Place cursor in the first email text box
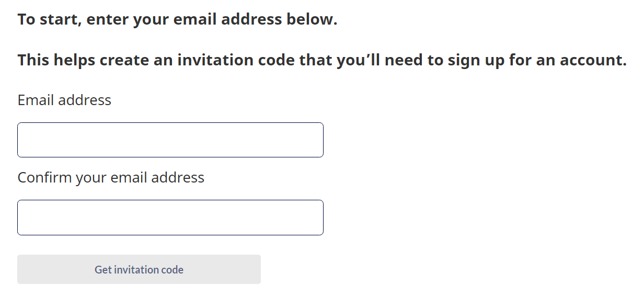The width and height of the screenshot is (644, 296). pos(170,140)
